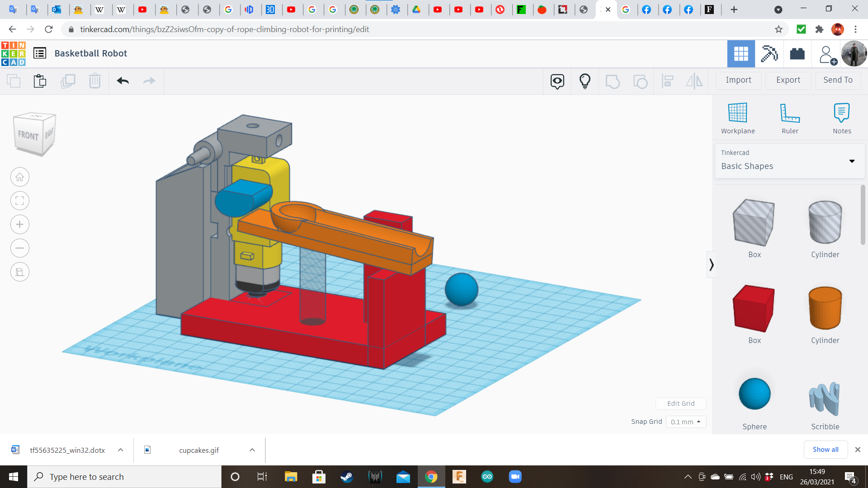Click the Home view icon
This screenshot has width=868, height=488.
(x=19, y=177)
